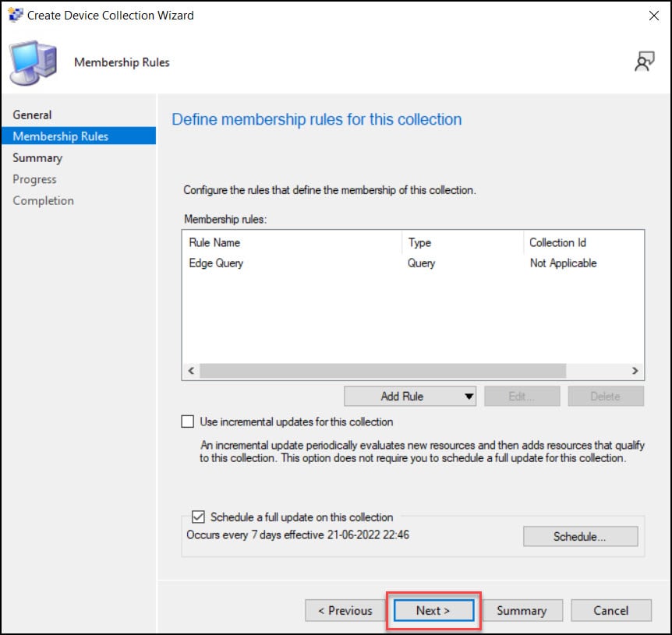Click the disabled Delete button
Screen dimensions: 672x635
606,396
